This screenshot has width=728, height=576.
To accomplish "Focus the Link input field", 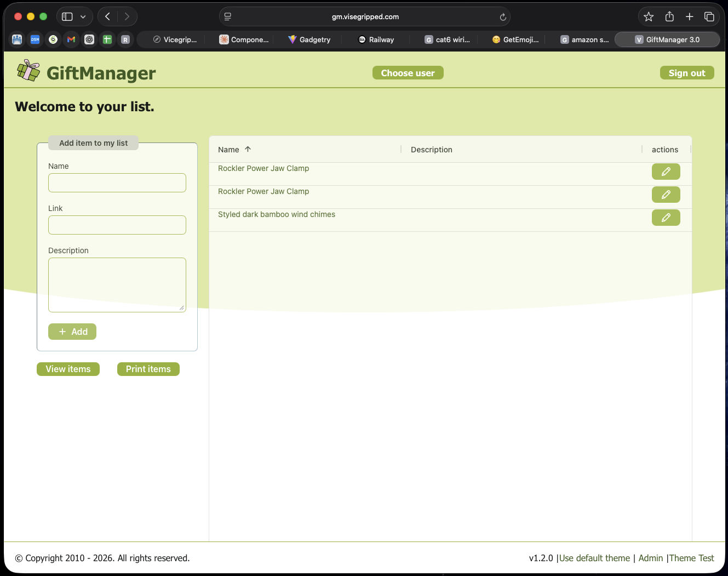I will (117, 225).
